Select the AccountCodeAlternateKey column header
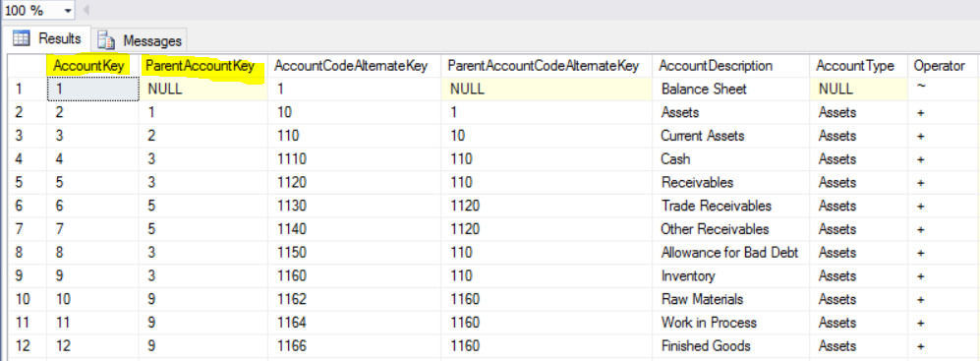 click(355, 66)
